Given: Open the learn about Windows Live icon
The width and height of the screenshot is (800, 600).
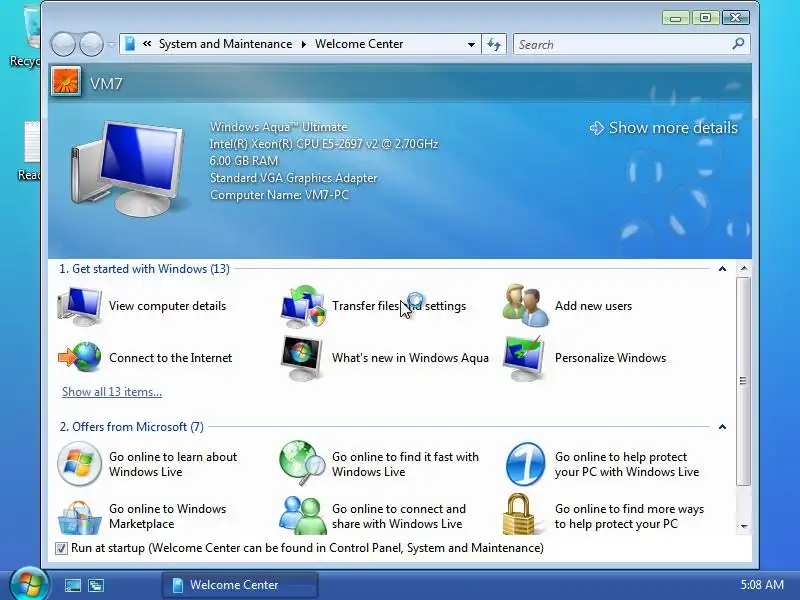Looking at the screenshot, I should point(79,464).
